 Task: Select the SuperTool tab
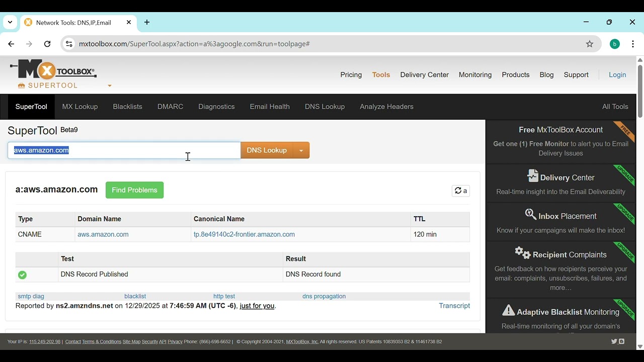(x=31, y=107)
